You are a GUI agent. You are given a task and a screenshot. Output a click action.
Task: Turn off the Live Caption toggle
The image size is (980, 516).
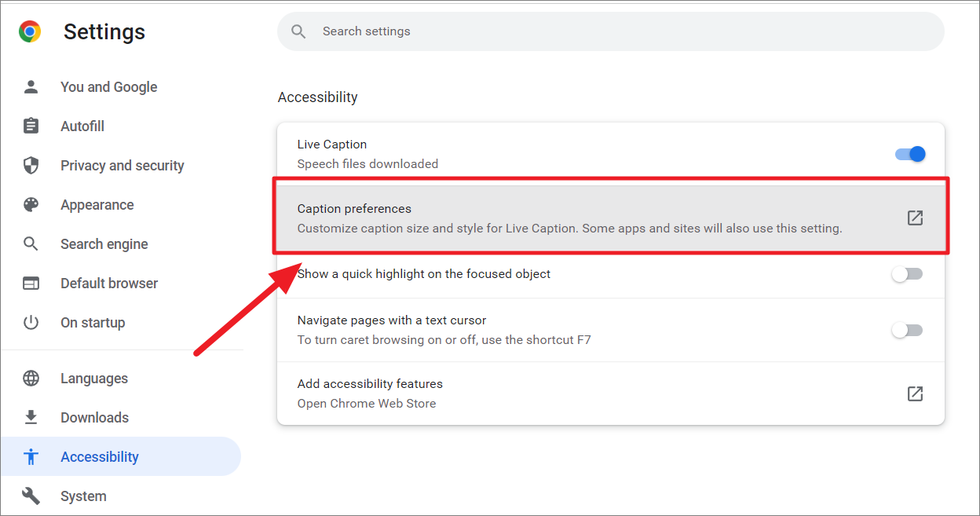click(910, 154)
